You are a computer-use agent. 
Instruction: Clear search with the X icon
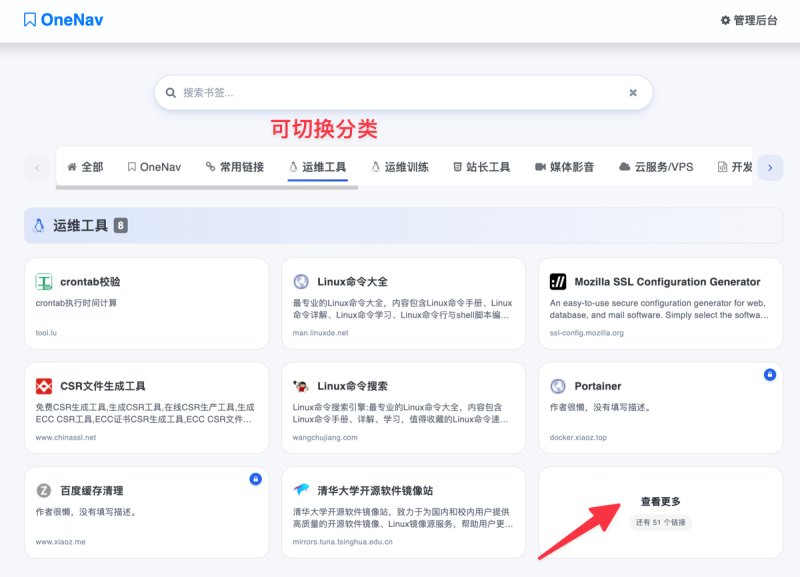[x=633, y=93]
